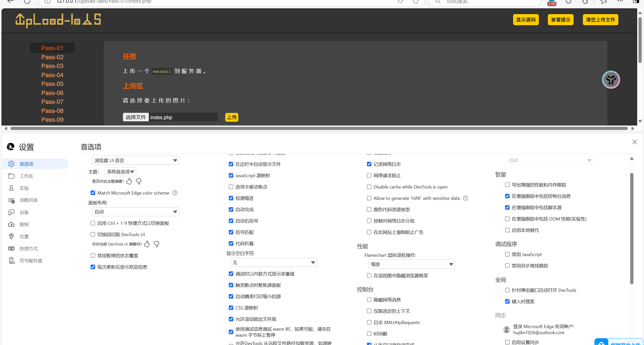Close the DevTools settings panel
644x345 pixels.
(634, 142)
